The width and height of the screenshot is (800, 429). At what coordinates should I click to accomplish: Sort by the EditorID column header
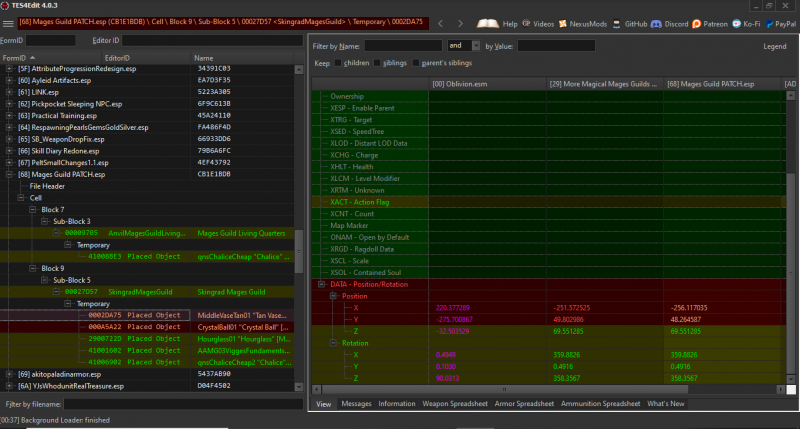coord(146,58)
